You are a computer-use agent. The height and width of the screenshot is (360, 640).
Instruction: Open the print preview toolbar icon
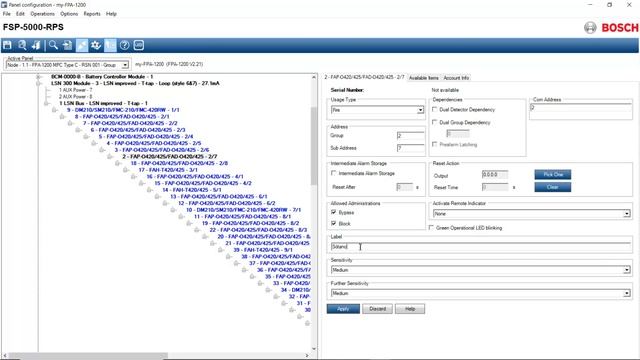coord(22,45)
